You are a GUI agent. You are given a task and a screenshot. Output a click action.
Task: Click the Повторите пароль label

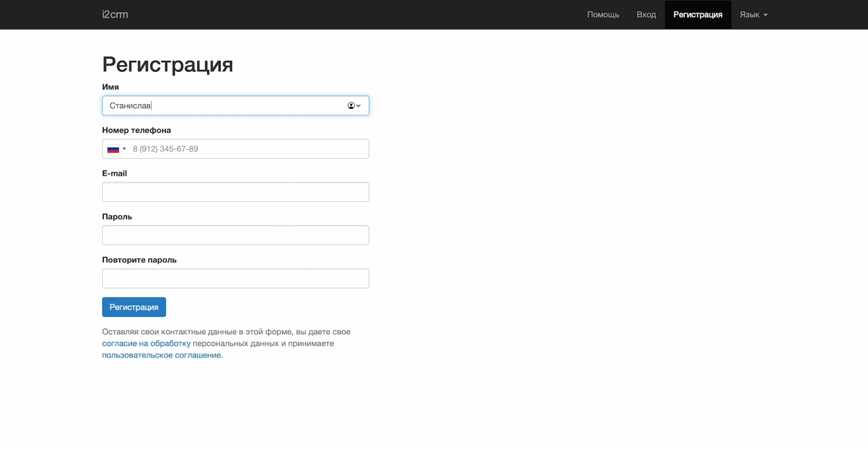click(139, 260)
